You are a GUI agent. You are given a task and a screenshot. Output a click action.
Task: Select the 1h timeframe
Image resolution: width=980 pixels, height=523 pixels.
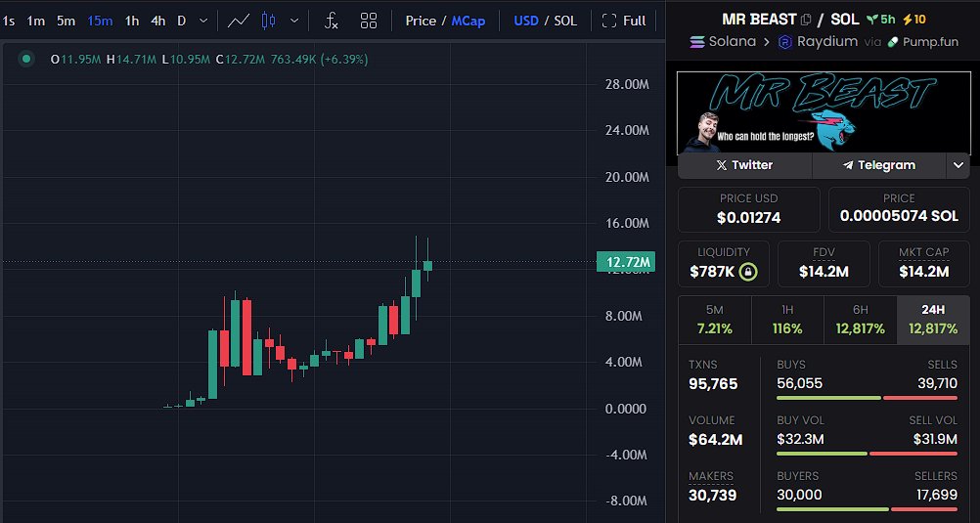tap(132, 21)
